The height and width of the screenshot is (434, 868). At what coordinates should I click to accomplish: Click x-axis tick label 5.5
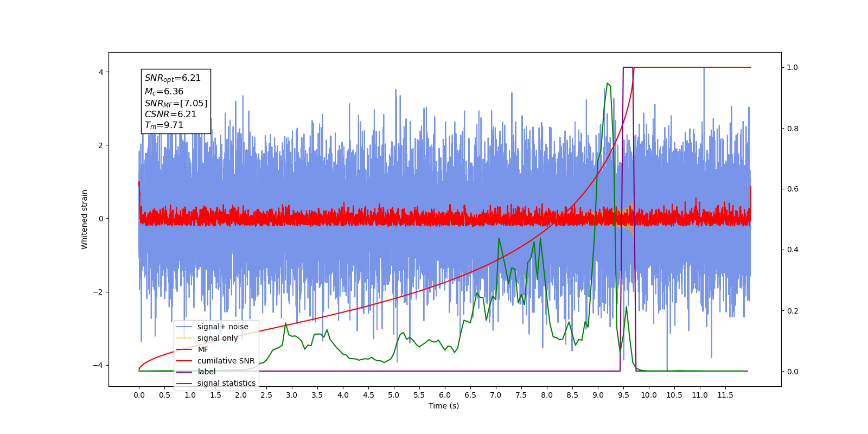coord(419,395)
